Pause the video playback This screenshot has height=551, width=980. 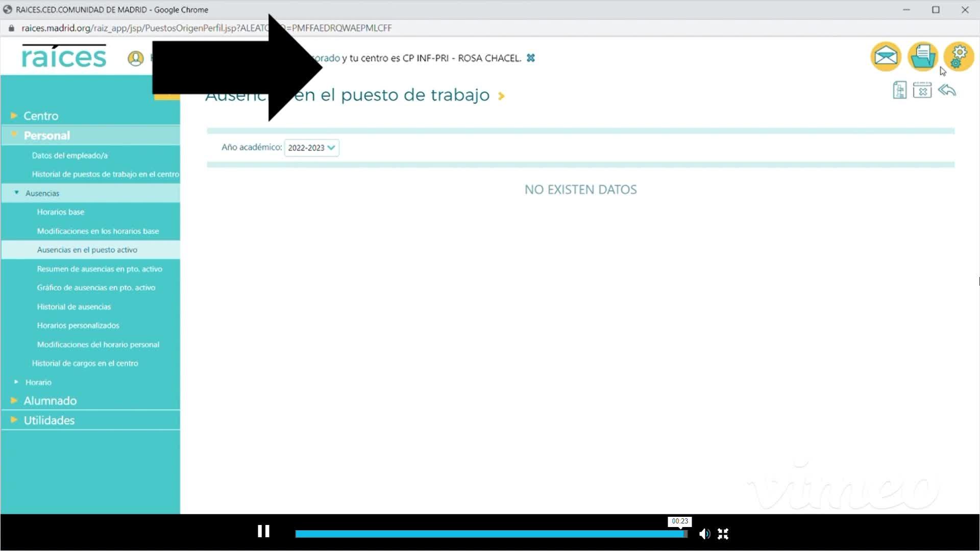(263, 532)
